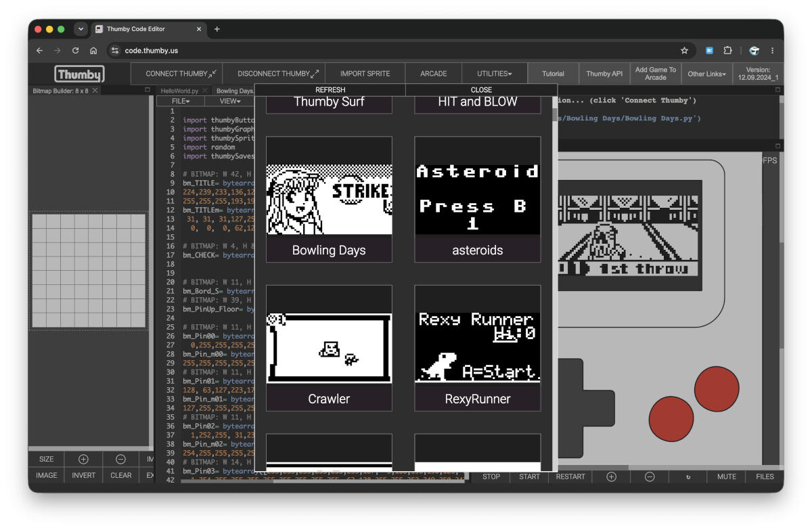Rotate the emulator display

pos(688,477)
